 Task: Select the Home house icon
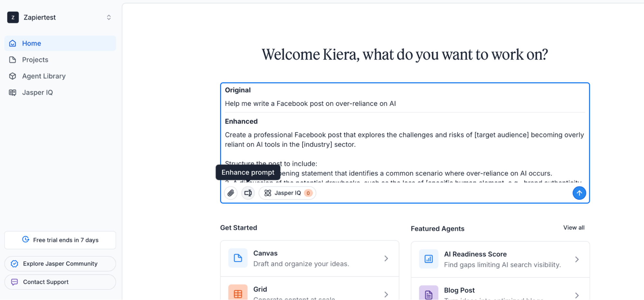coord(13,43)
